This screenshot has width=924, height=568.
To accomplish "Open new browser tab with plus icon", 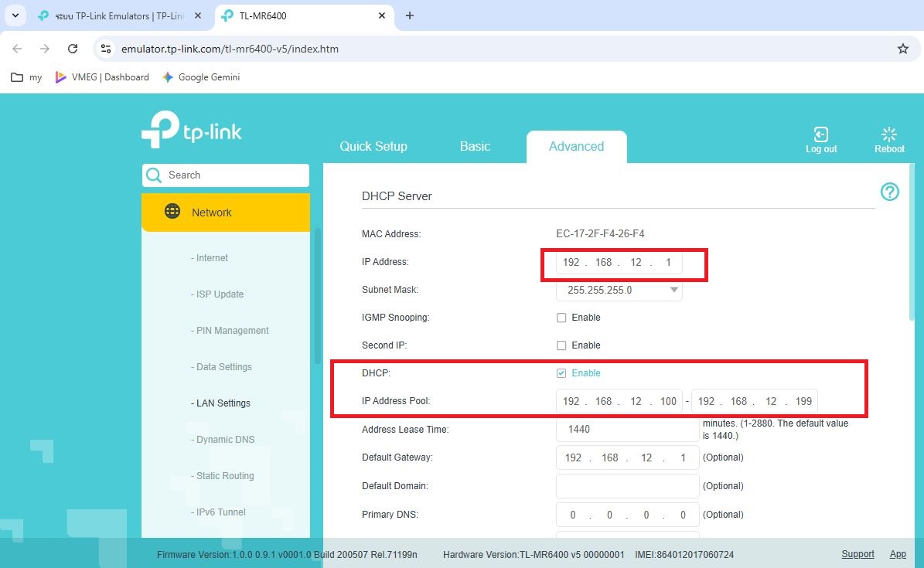I will pyautogui.click(x=410, y=15).
